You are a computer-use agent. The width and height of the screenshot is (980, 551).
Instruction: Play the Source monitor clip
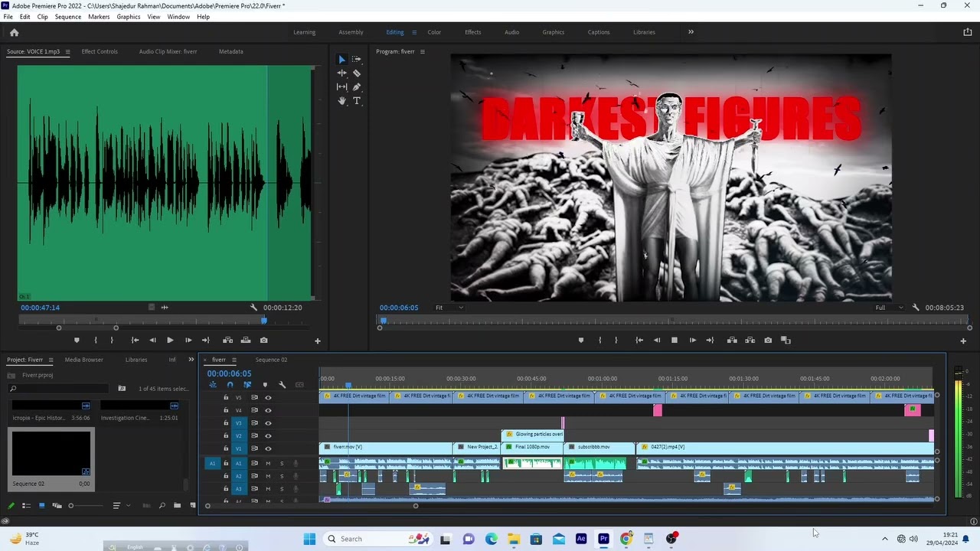coord(170,341)
